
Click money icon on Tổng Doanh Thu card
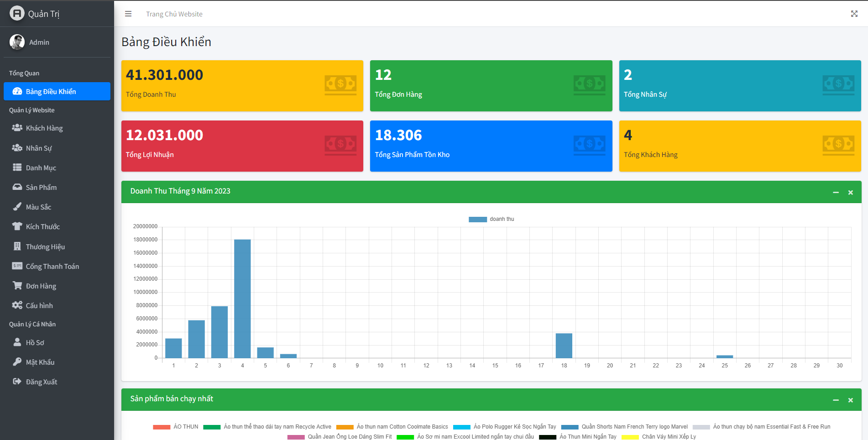[340, 85]
